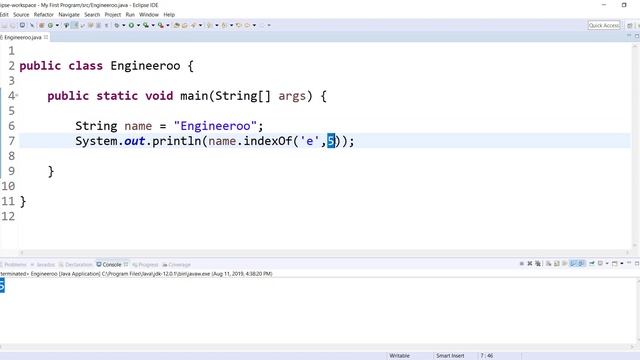Switch to the Javadoc tab
Screen dimensions: 640x360
click(43, 264)
